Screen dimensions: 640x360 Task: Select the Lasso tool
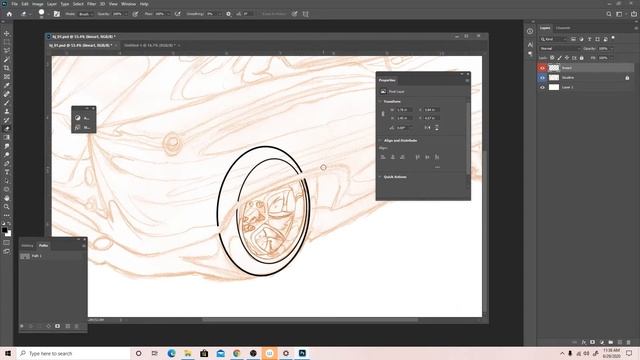7,51
